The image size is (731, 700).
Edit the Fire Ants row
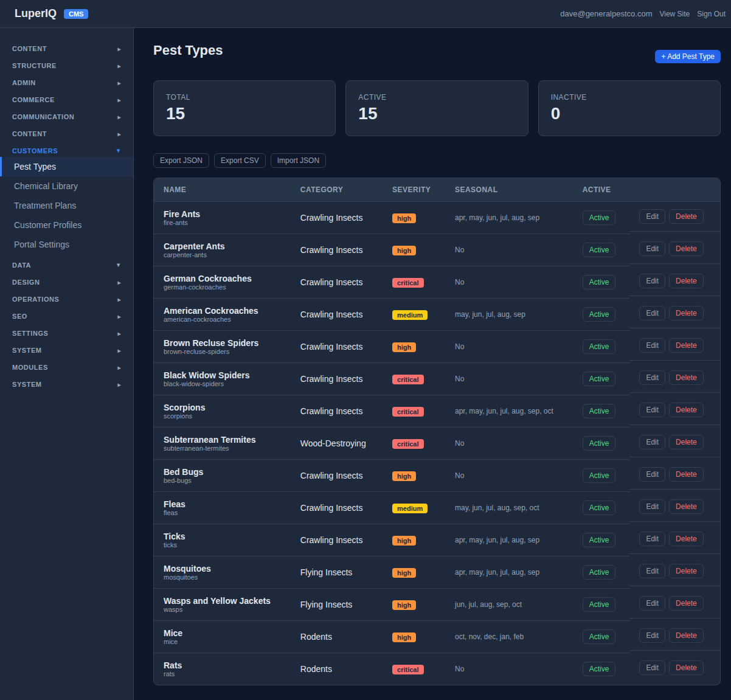coord(652,217)
